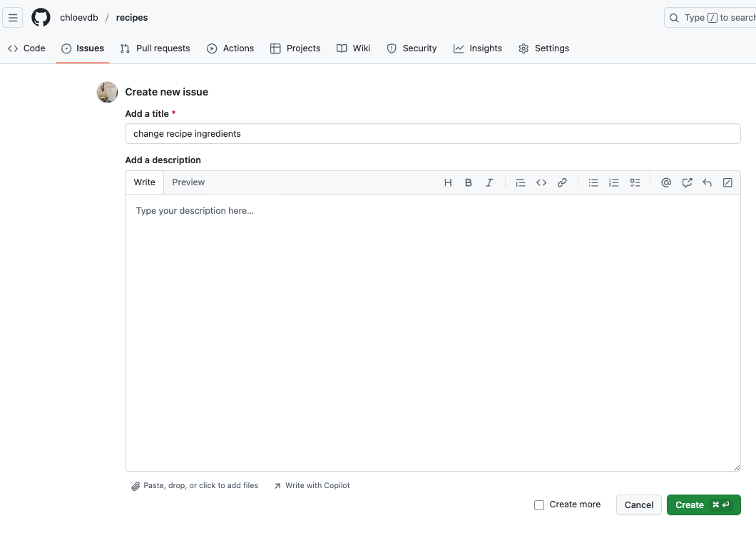Insert a task list
This screenshot has height=533, width=756.
click(x=635, y=182)
